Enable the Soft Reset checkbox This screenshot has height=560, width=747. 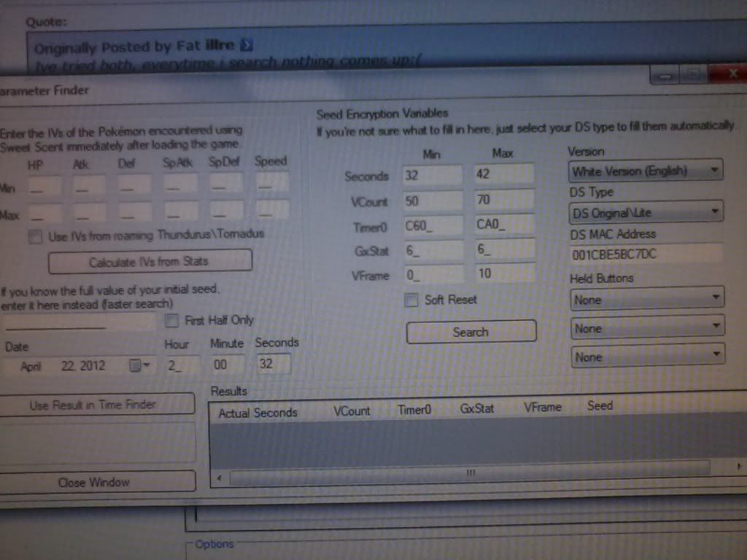(x=411, y=300)
